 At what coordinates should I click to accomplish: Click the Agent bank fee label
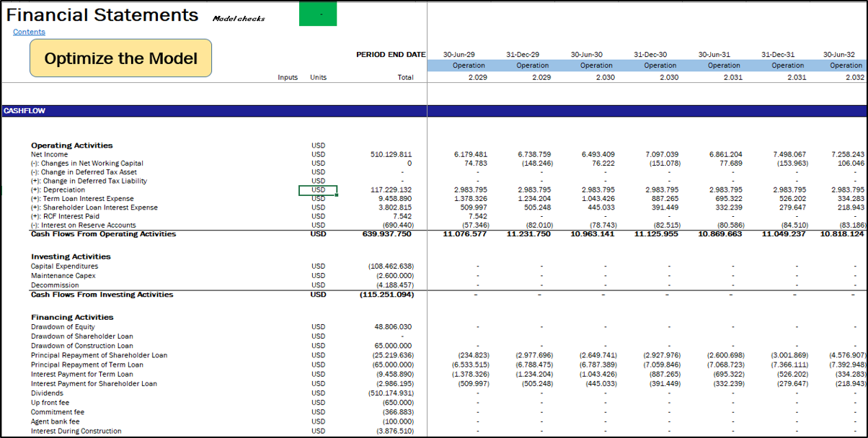click(x=55, y=421)
